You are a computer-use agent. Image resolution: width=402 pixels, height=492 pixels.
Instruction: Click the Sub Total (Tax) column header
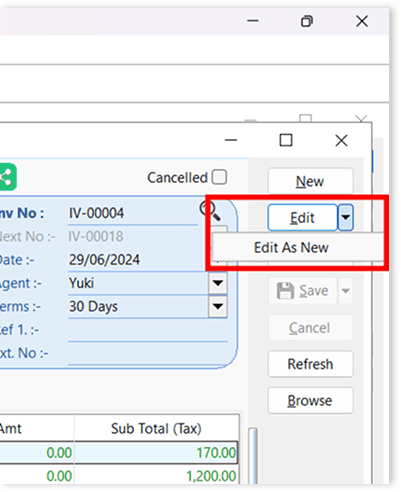(x=156, y=429)
